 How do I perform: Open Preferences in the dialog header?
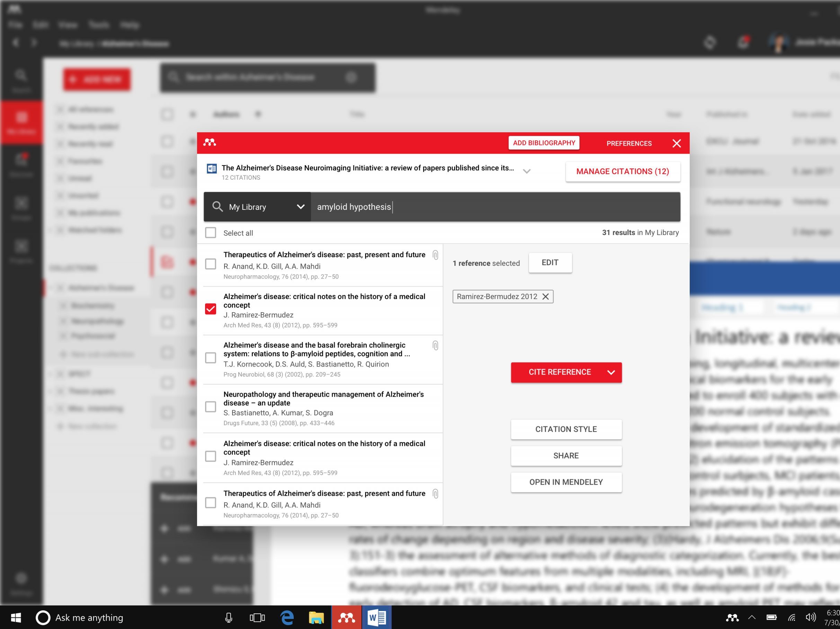(629, 143)
